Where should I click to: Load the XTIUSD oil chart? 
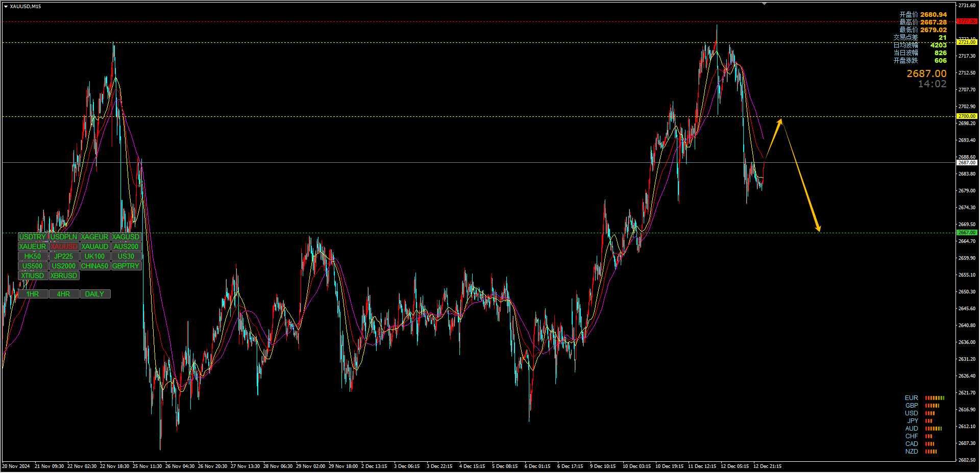33,276
